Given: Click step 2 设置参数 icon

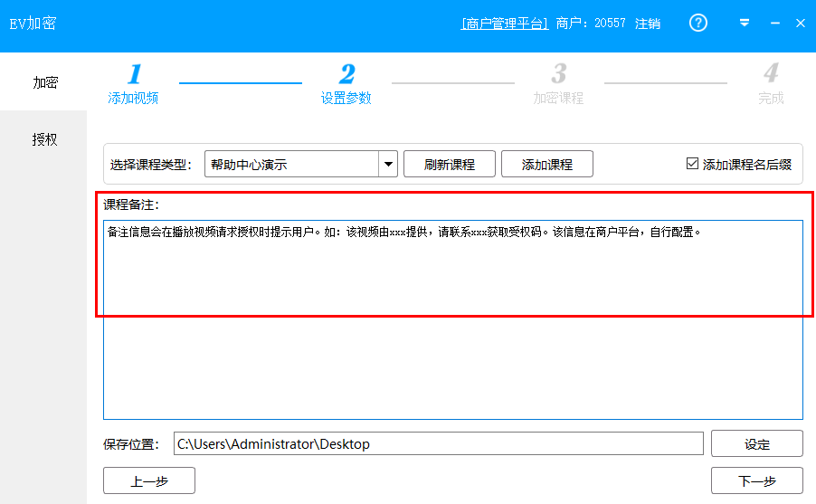Looking at the screenshot, I should pos(346,74).
